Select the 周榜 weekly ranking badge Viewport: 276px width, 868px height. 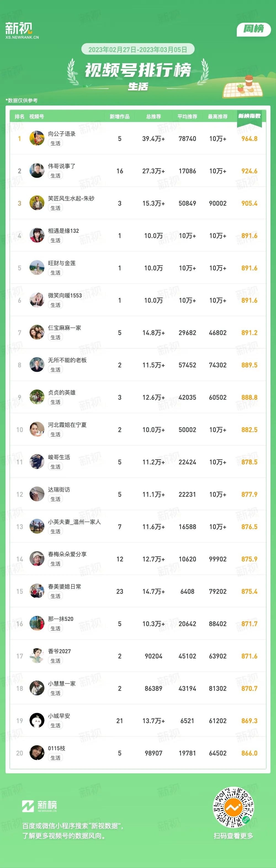pyautogui.click(x=254, y=29)
